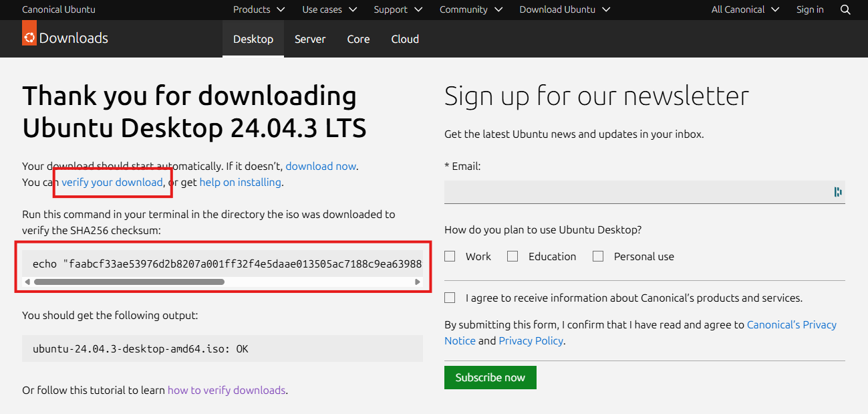The width and height of the screenshot is (868, 414).
Task: Click the search magnifier icon
Action: tap(845, 9)
